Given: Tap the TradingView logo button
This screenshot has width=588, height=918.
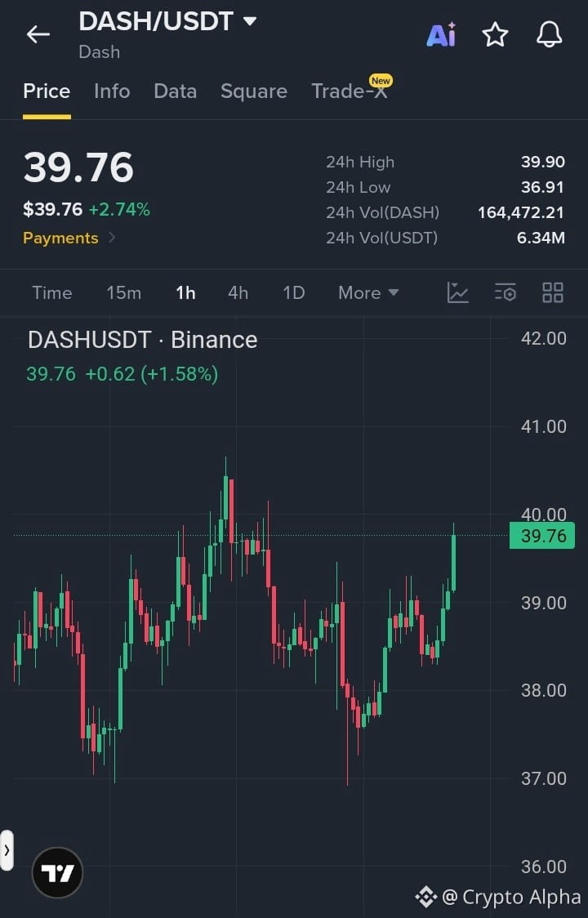Looking at the screenshot, I should click(57, 873).
